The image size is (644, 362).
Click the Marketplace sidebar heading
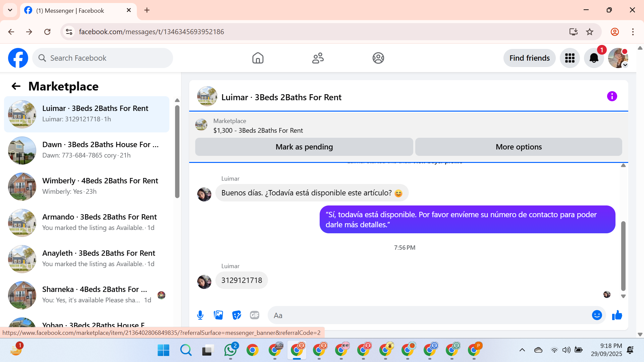click(x=63, y=86)
